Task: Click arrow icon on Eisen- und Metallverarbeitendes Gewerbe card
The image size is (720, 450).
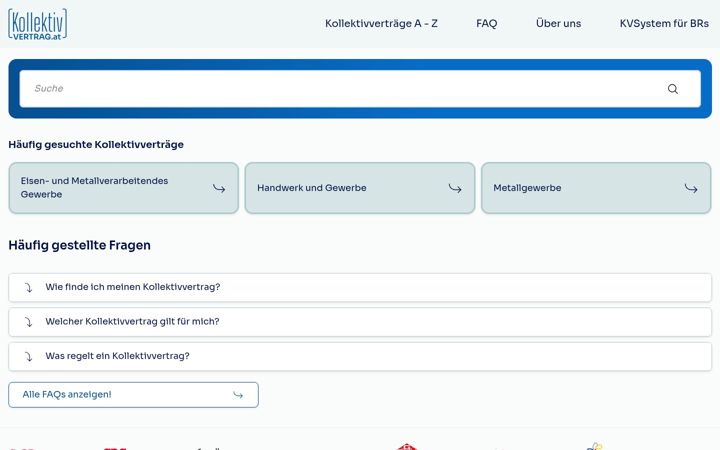Action: click(x=219, y=188)
